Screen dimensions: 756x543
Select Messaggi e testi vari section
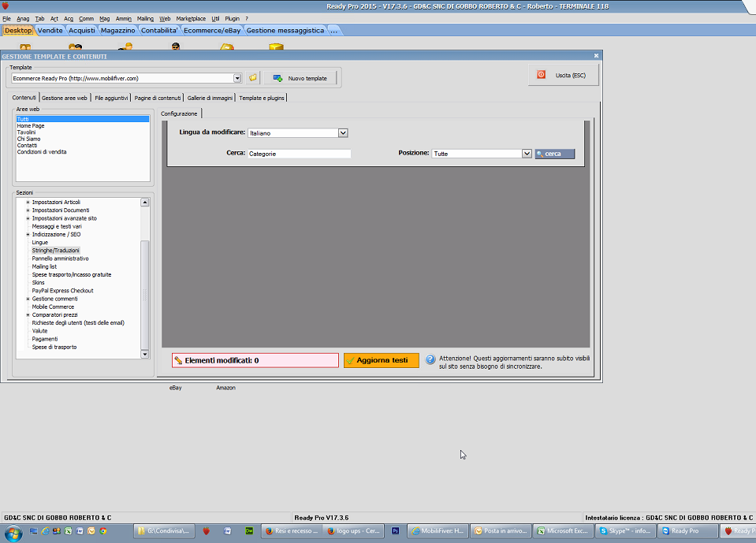57,226
